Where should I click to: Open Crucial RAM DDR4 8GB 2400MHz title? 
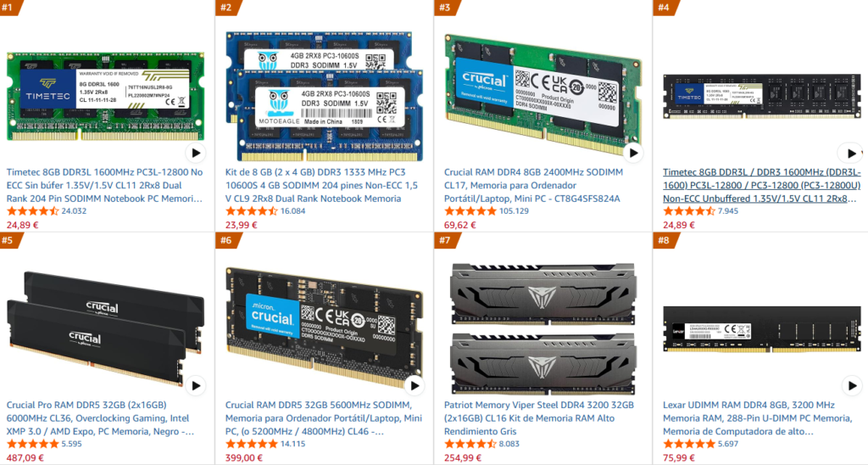point(534,185)
